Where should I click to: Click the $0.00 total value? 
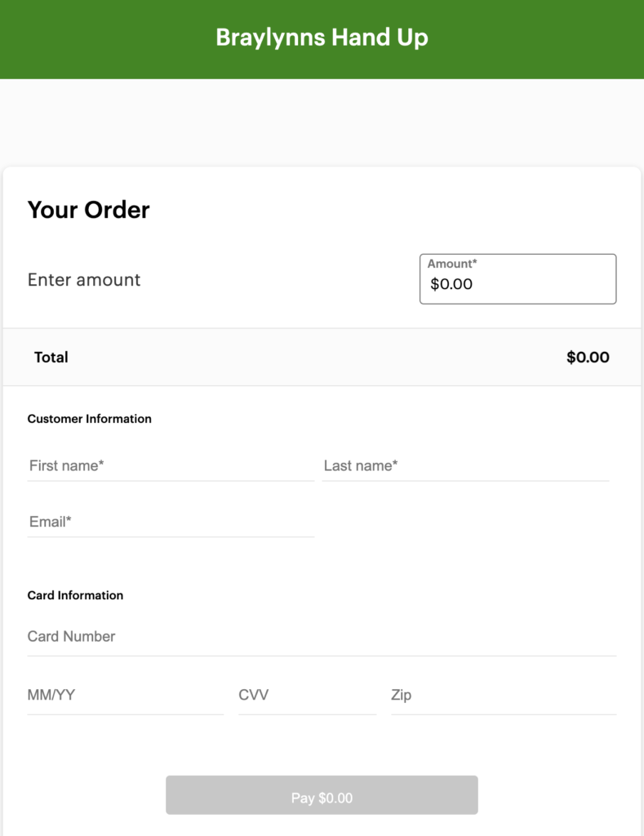coord(588,358)
